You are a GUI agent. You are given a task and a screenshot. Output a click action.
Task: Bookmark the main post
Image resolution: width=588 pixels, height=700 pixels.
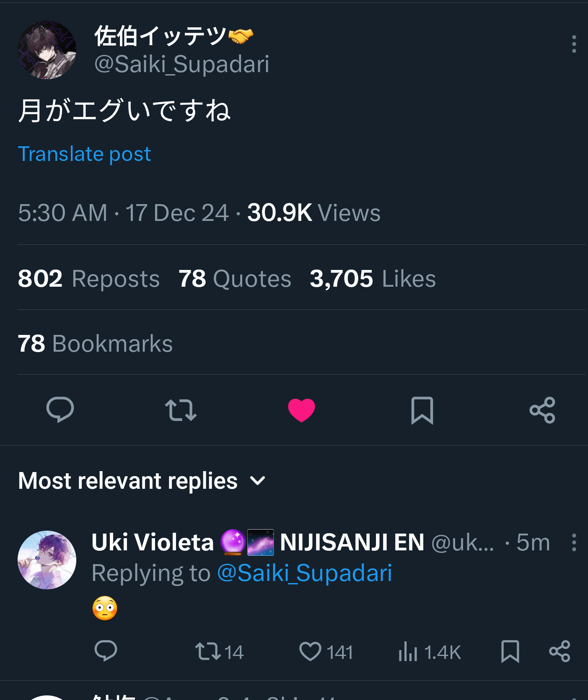(x=422, y=410)
